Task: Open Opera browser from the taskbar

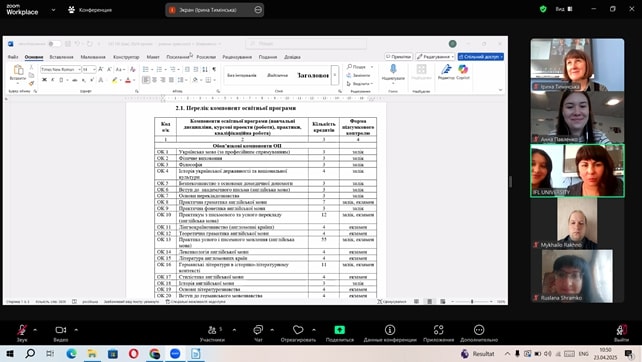Action: click(x=133, y=353)
